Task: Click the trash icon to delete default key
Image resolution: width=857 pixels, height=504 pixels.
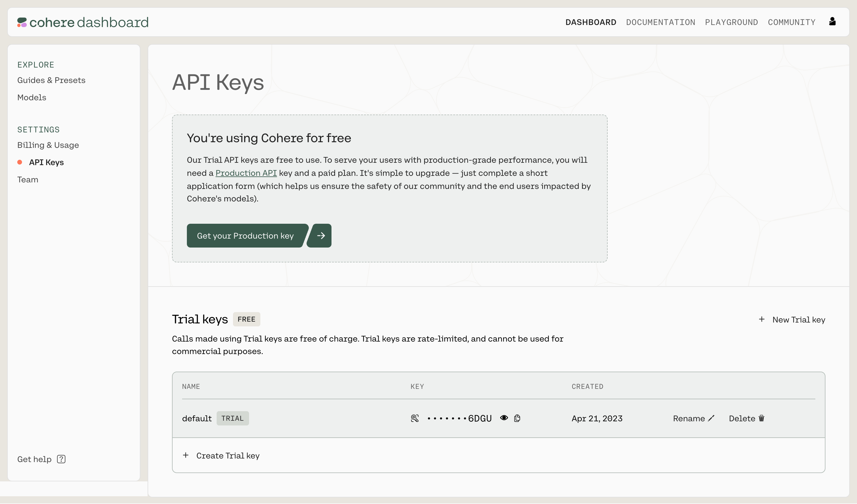Action: click(x=761, y=418)
